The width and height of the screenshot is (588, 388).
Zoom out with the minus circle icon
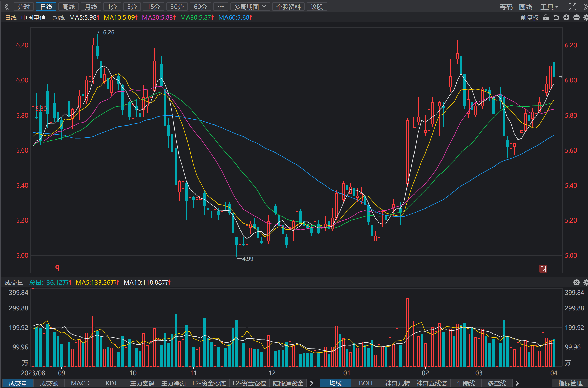[x=577, y=18]
